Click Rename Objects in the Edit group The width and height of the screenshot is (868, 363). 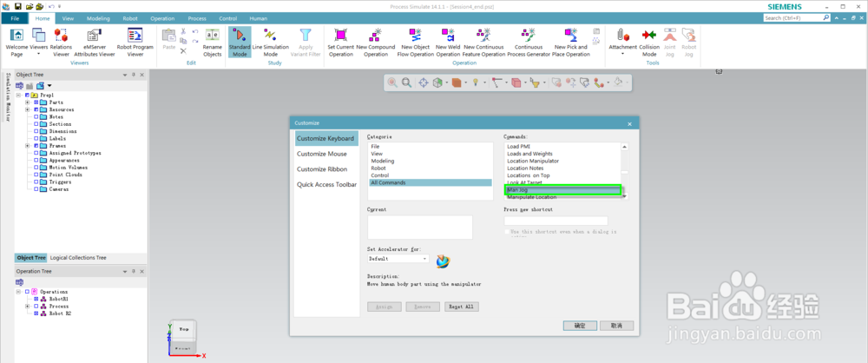[x=212, y=43]
